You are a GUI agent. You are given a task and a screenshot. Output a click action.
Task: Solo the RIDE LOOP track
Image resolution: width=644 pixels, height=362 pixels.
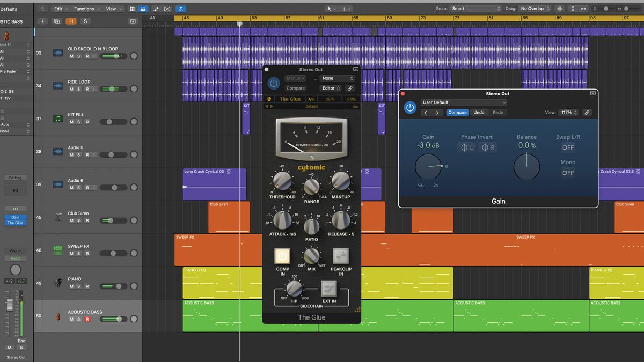77,89
